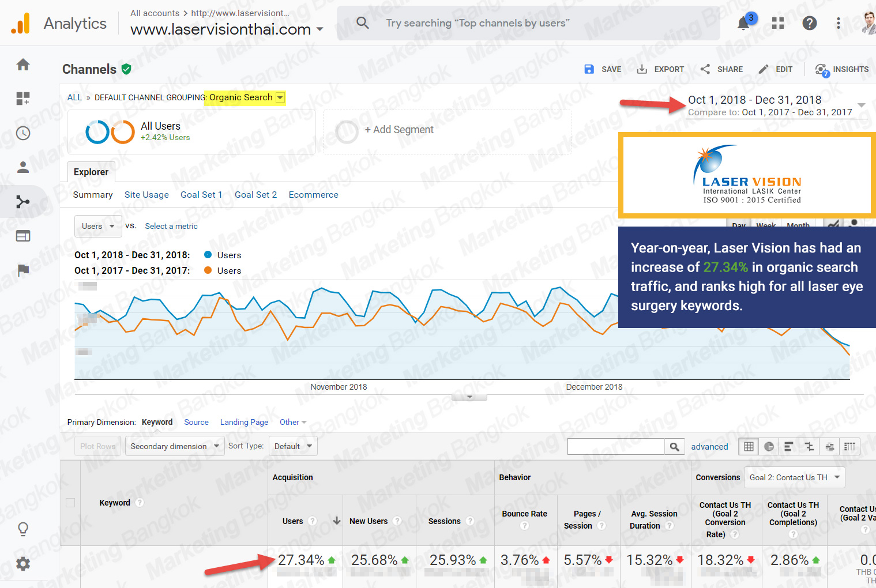Open the Users metric dropdown
The width and height of the screenshot is (876, 588).
click(x=98, y=226)
